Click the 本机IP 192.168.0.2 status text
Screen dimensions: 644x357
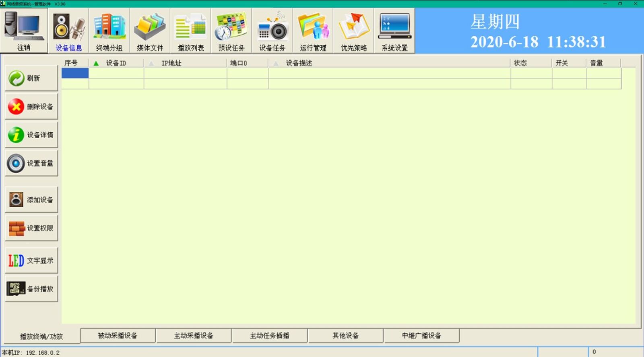(x=31, y=353)
